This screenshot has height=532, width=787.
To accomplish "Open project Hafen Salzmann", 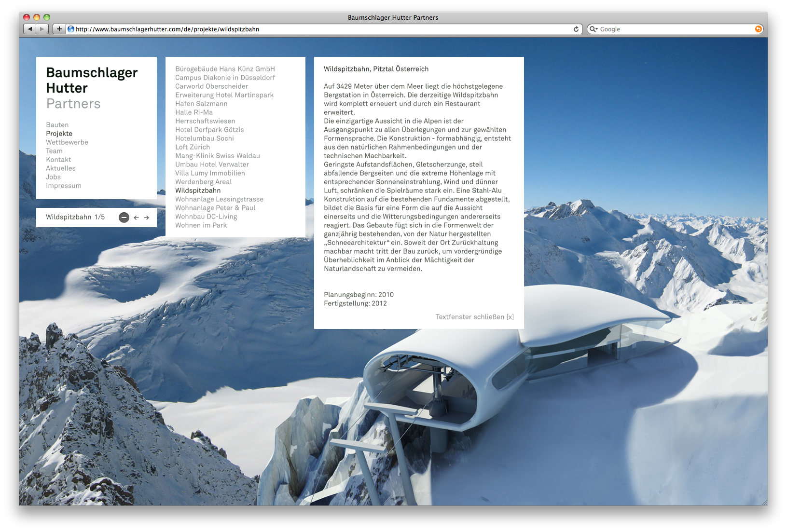I will (x=201, y=104).
